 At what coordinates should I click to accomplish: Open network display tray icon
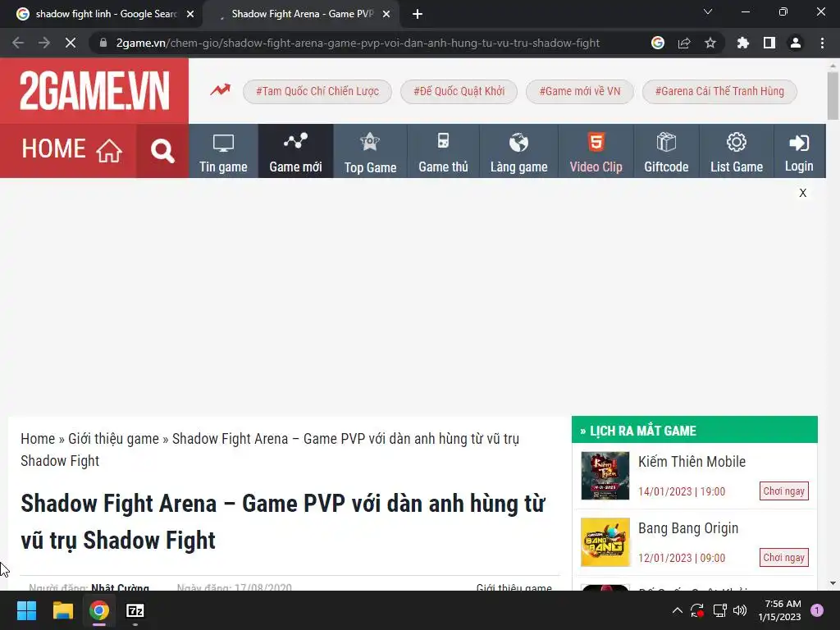(719, 610)
